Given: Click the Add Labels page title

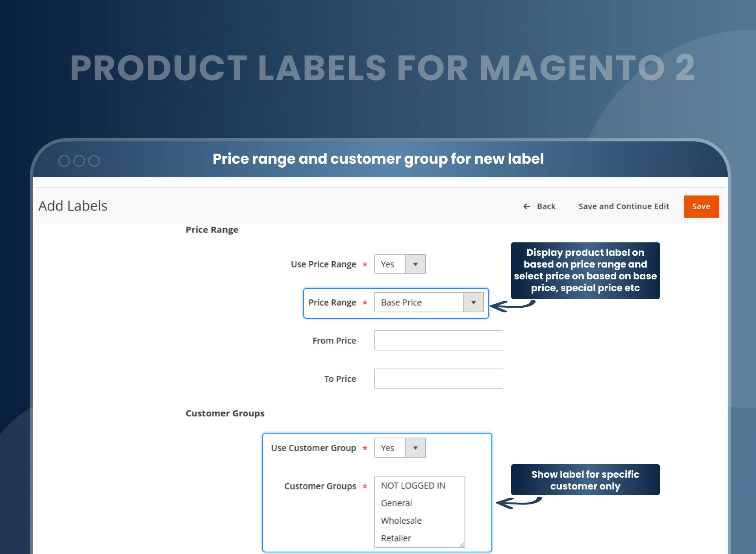Looking at the screenshot, I should [73, 206].
